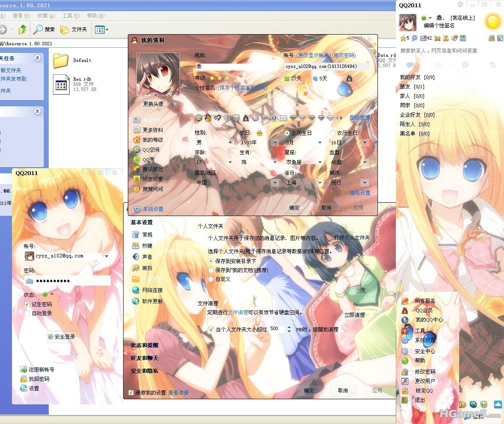The height and width of the screenshot is (424, 504).
Task: Click the 500 MB size stepper arrows
Action: 289,329
